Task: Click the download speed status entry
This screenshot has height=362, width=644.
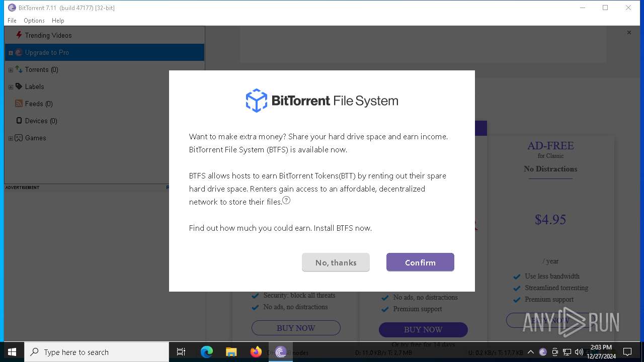Action: point(383,353)
